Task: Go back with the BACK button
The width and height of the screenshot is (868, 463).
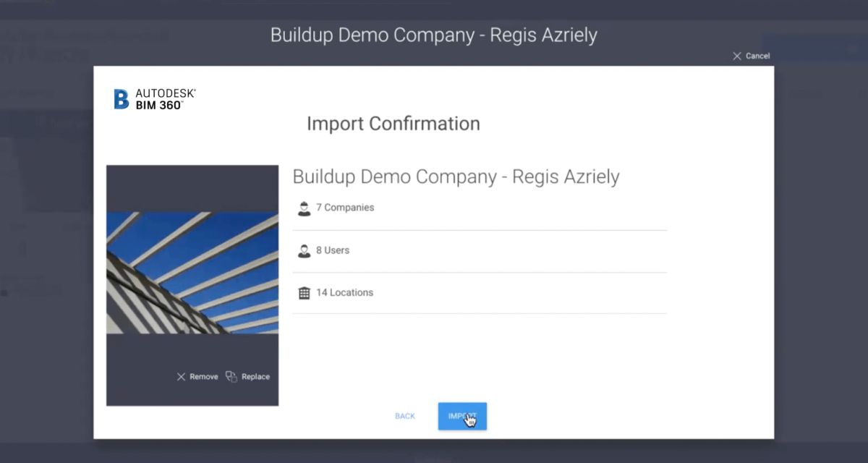Action: click(405, 416)
